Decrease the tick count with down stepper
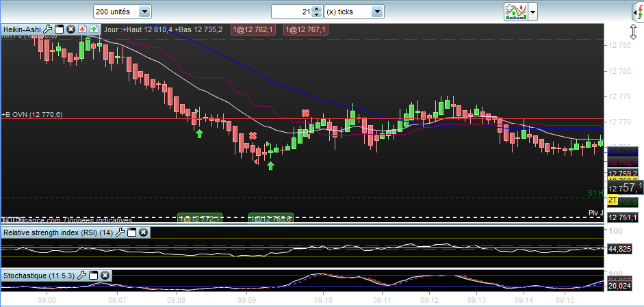Screen dimensions: 644x307 click(315, 15)
